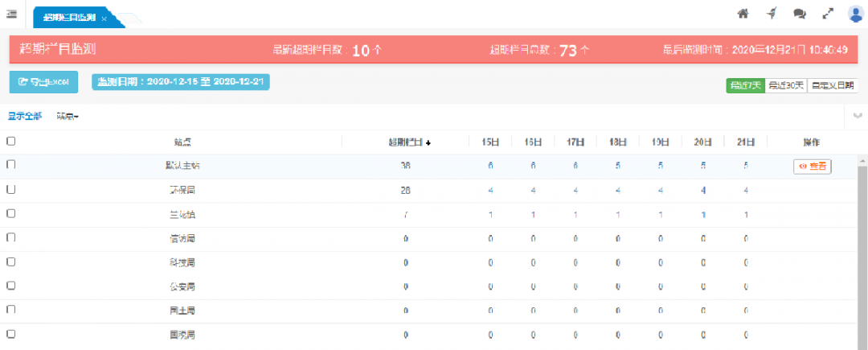The height and width of the screenshot is (350, 868).
Task: Toggle the sidebar menu hamburger icon
Action: pos(12,13)
